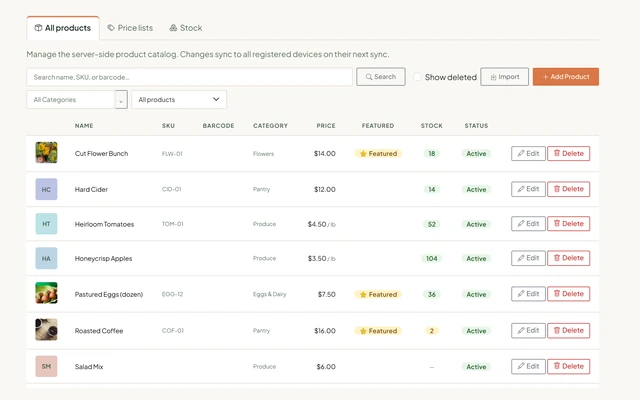Image resolution: width=640 pixels, height=400 pixels.
Task: Open the All products filter dropdown
Action: point(179,100)
